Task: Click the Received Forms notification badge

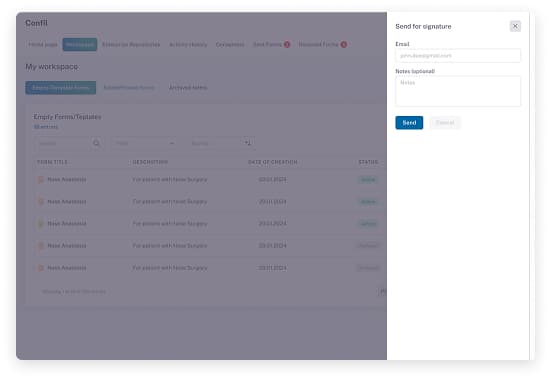Action: (x=344, y=44)
